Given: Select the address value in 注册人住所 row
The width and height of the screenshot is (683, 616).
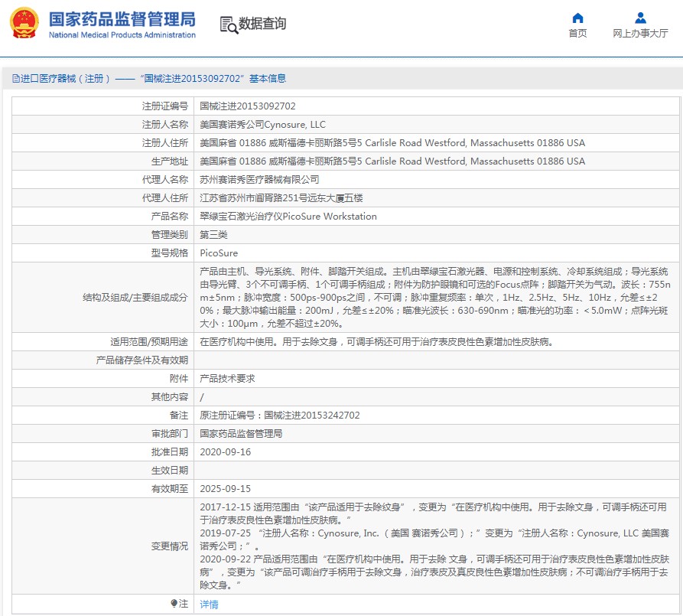Looking at the screenshot, I should point(392,142).
